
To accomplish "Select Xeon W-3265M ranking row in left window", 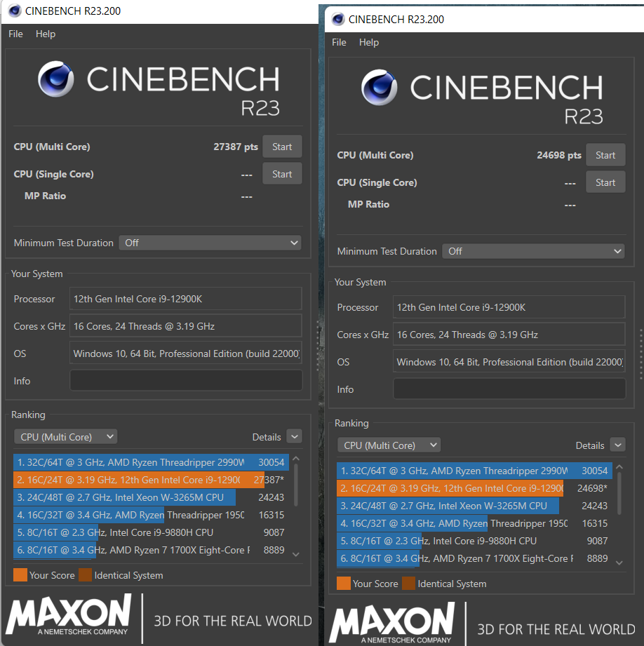I will pos(151,497).
